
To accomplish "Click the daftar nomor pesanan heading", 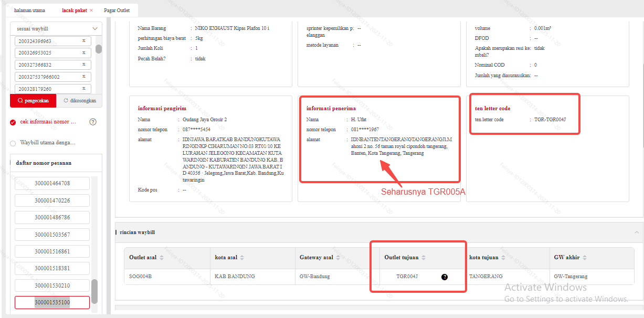I will tap(44, 163).
